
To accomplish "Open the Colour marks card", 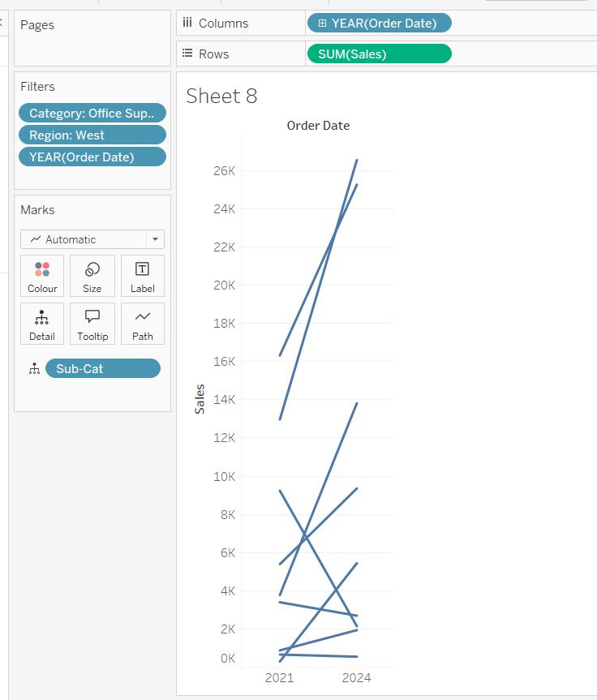I will click(x=42, y=276).
